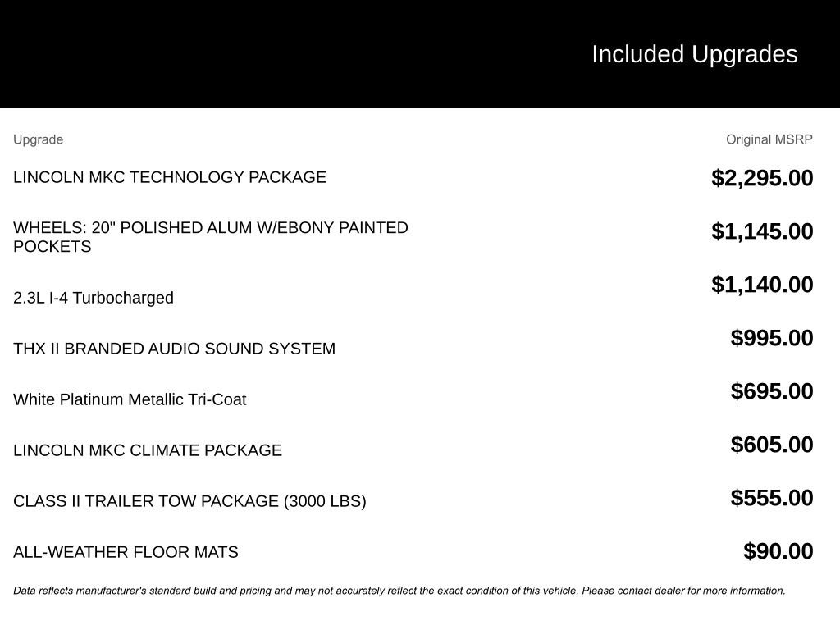Select THX II Branded Audio Sound System

point(174,349)
